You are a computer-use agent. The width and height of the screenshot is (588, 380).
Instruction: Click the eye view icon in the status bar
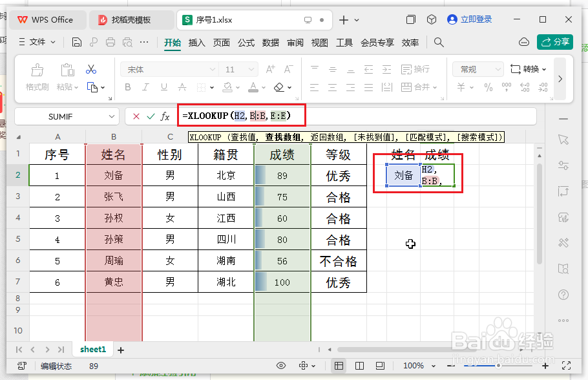(280, 366)
